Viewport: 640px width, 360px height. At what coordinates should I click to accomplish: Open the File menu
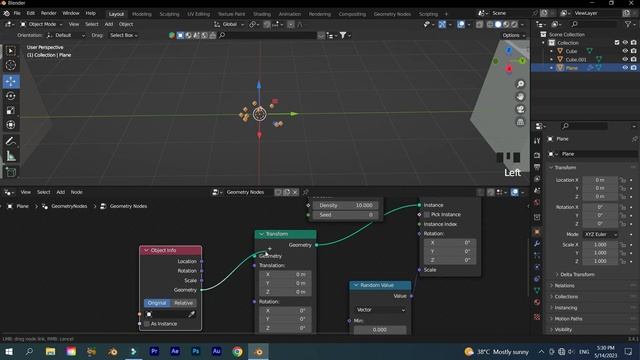[17, 13]
